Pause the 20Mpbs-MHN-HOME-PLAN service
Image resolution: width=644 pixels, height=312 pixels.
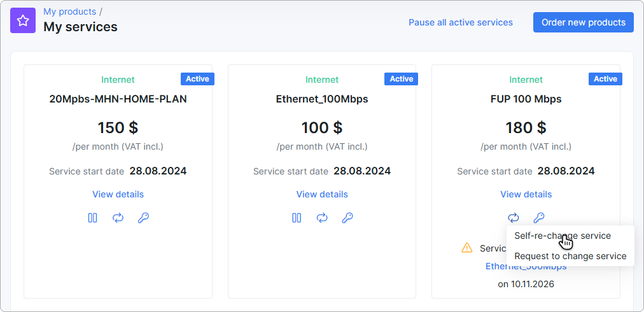(x=93, y=218)
